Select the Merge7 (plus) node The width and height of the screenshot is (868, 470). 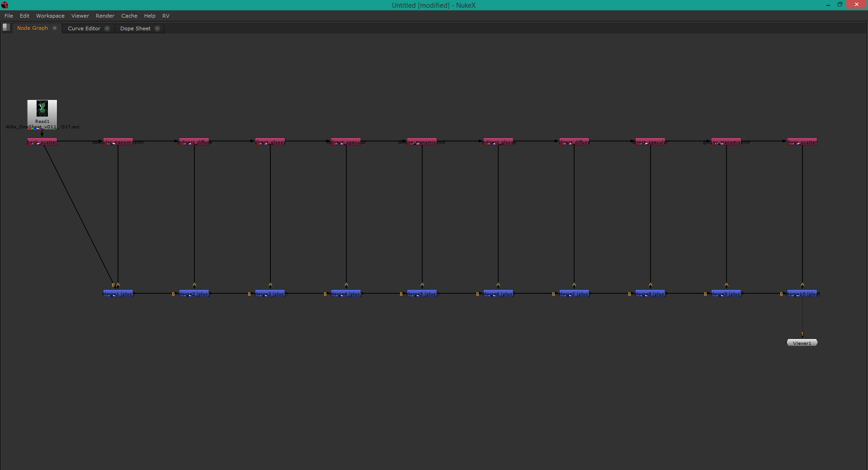[x=574, y=293]
